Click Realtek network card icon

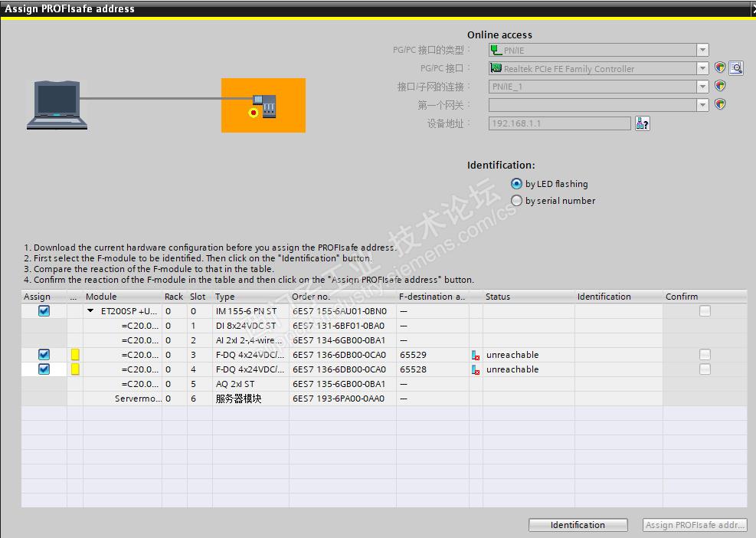(x=496, y=68)
